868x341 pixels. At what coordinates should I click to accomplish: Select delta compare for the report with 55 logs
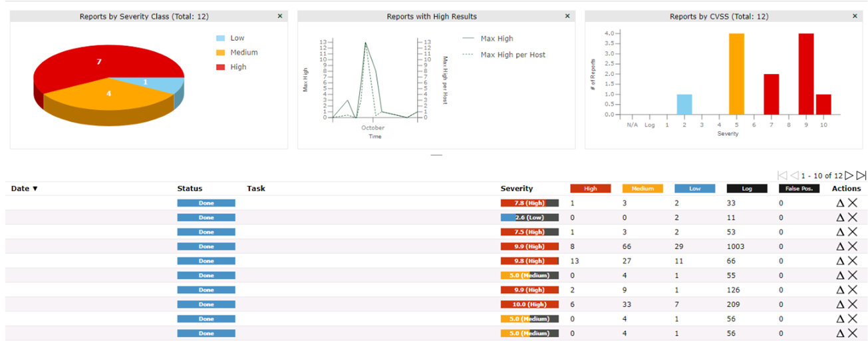click(x=840, y=276)
